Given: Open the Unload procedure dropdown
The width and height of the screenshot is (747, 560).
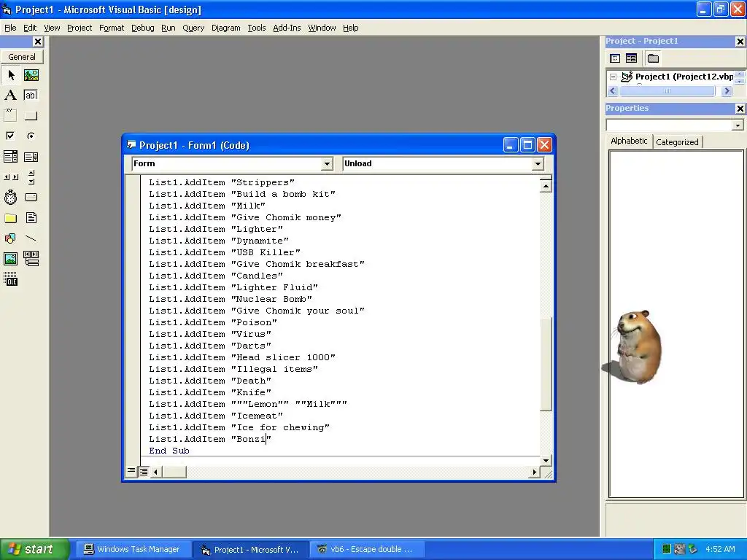Looking at the screenshot, I should coord(538,164).
